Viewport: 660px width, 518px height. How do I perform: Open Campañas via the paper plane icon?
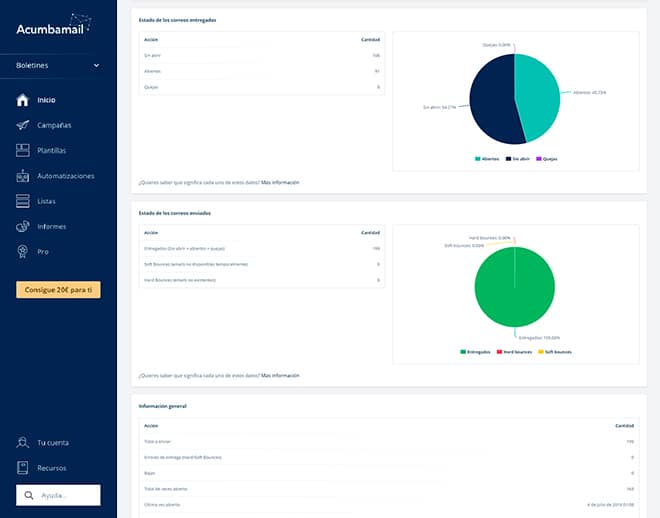[x=23, y=125]
